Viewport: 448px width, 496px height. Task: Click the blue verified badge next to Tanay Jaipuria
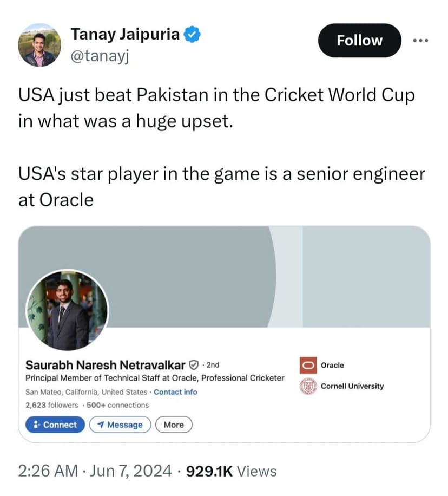pos(192,34)
